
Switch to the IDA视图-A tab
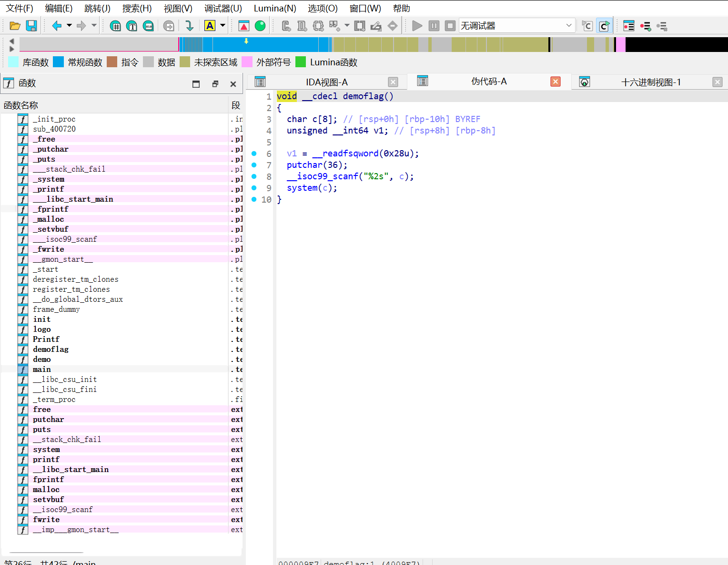click(x=327, y=82)
